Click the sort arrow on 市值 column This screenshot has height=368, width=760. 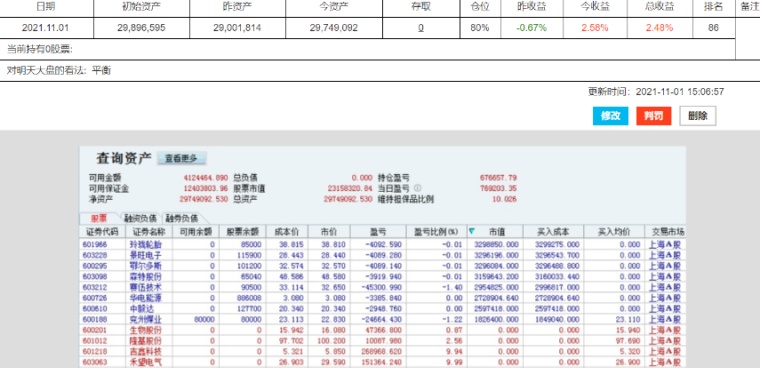[472, 231]
